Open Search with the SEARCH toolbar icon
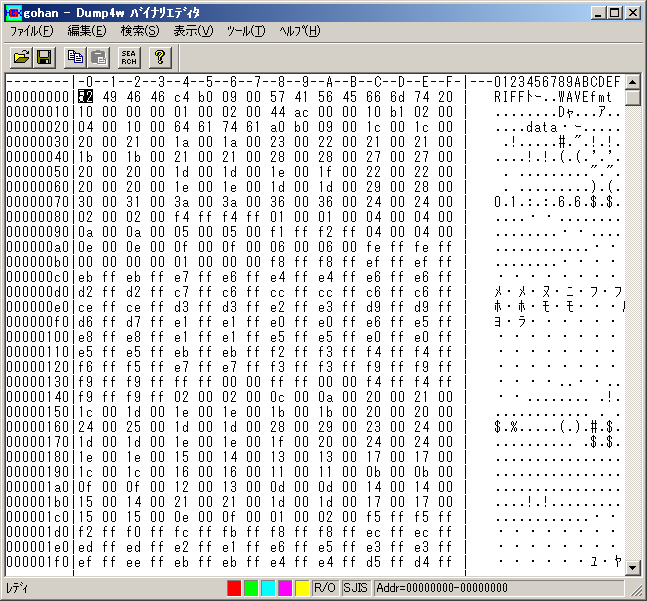647x601 pixels. pyautogui.click(x=130, y=57)
